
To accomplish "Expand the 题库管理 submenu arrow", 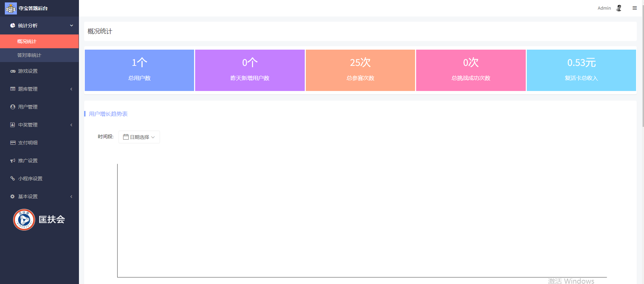I will (71, 89).
